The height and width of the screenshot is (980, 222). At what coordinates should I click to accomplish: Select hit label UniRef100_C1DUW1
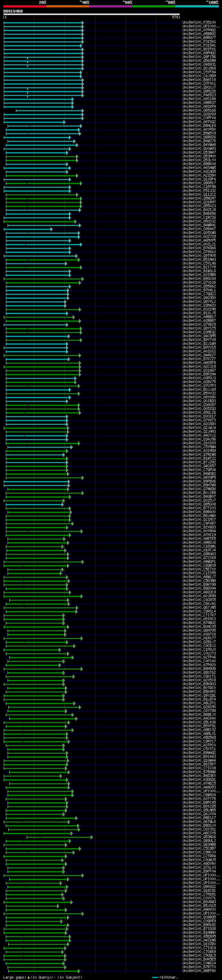[199, 546]
